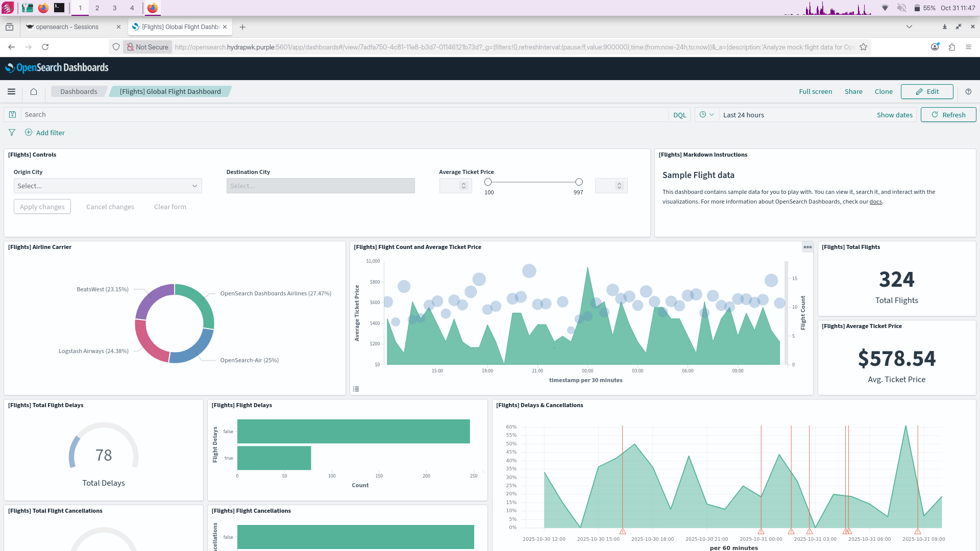
Task: Click the filter options funnel icon
Action: click(11, 132)
